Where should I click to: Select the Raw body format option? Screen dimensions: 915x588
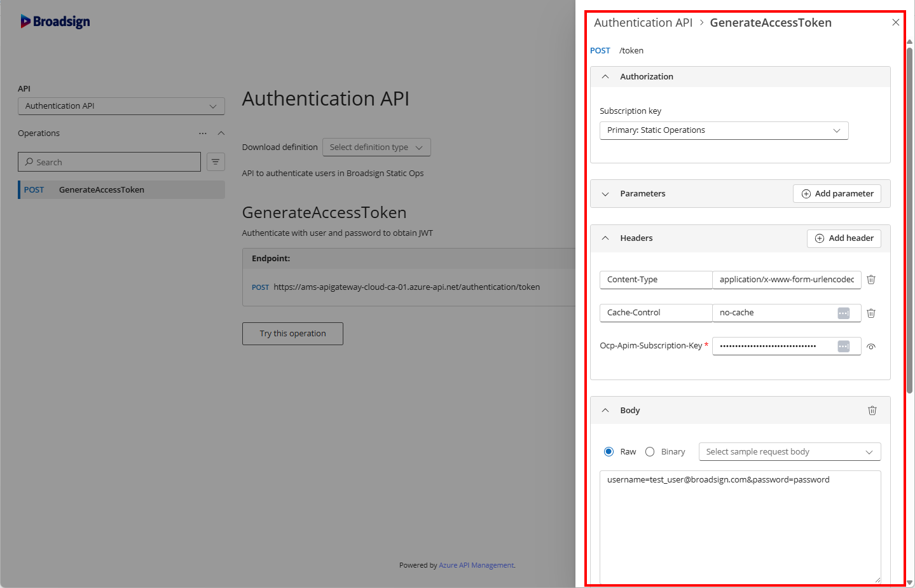coord(609,452)
